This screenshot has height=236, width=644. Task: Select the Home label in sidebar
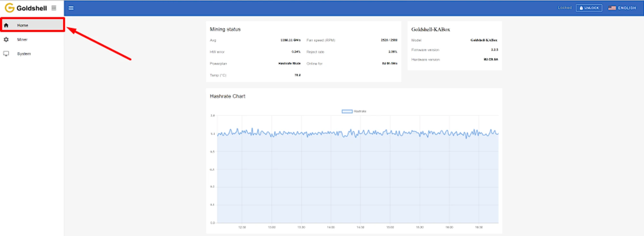coord(23,25)
